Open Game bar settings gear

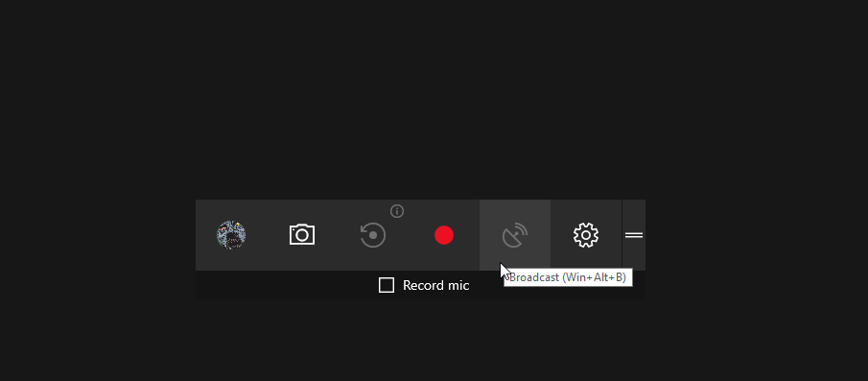coord(586,235)
